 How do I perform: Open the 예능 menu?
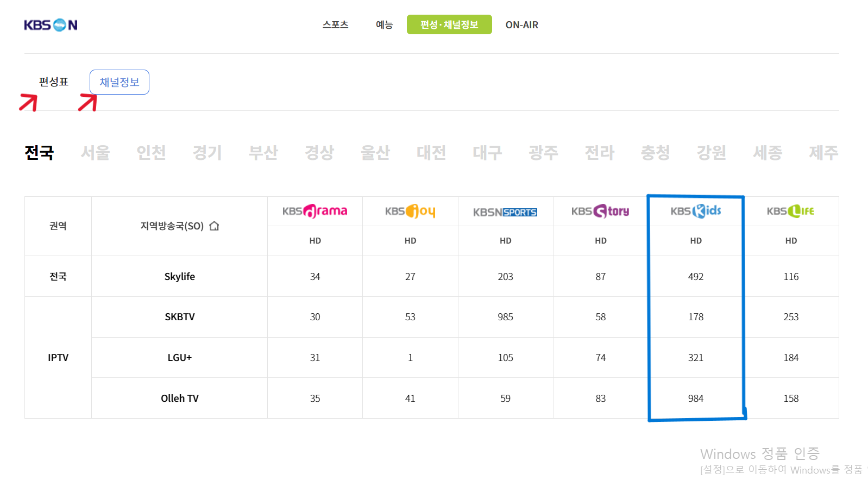tap(384, 24)
